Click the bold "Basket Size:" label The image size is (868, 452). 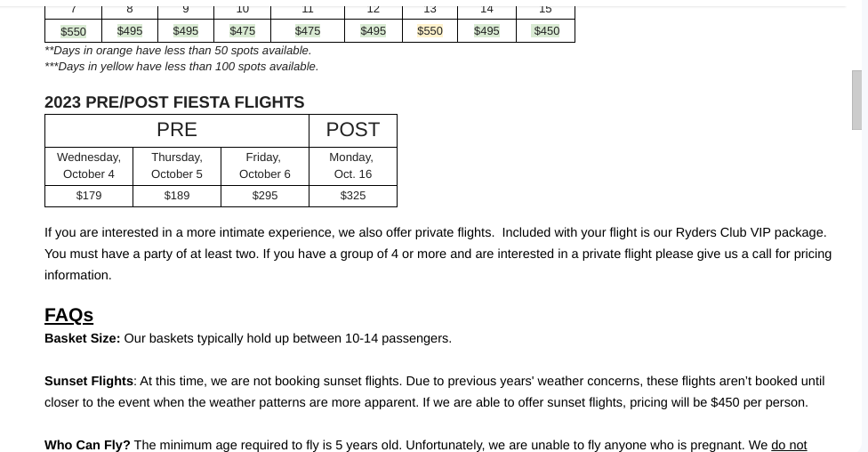83,338
